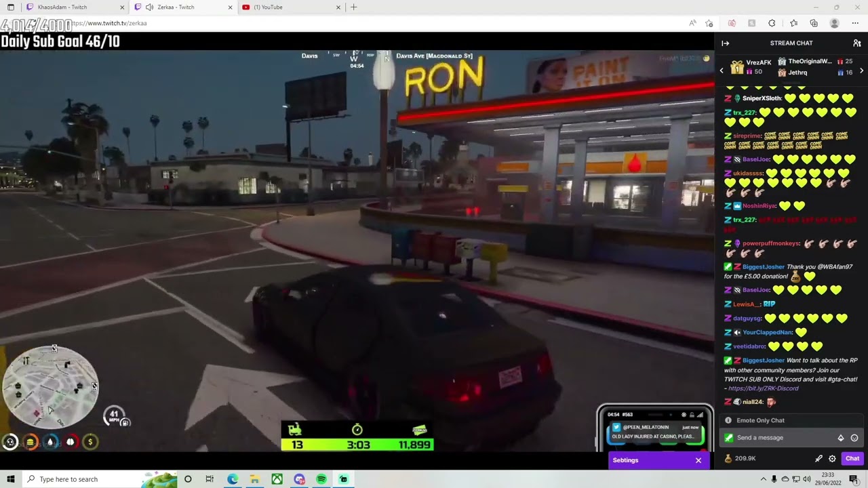Click the Jethrq gifter name
868x488 pixels.
click(797, 73)
